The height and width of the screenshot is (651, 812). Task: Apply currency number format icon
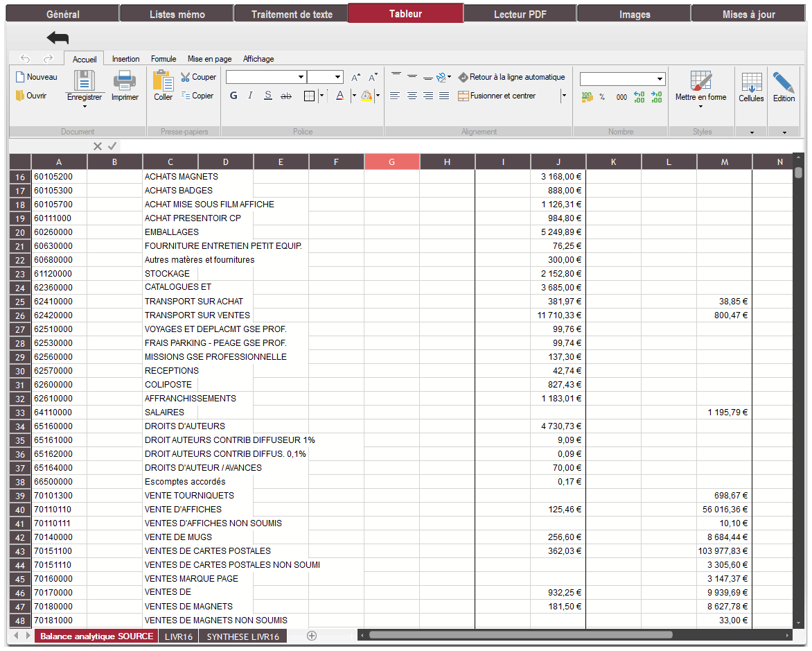pos(587,97)
